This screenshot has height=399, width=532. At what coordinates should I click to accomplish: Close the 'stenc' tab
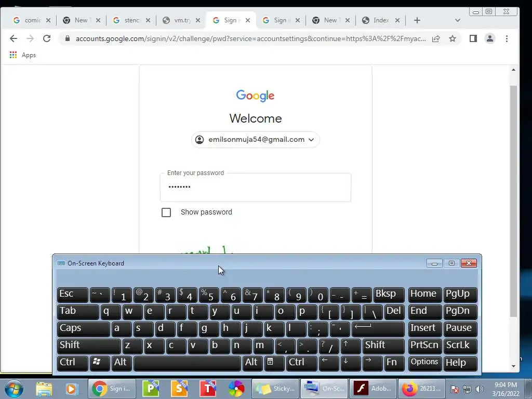(x=148, y=20)
